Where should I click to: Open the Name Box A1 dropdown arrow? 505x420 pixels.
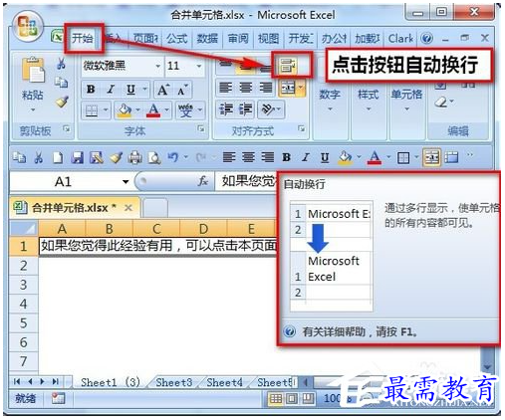[x=126, y=182]
